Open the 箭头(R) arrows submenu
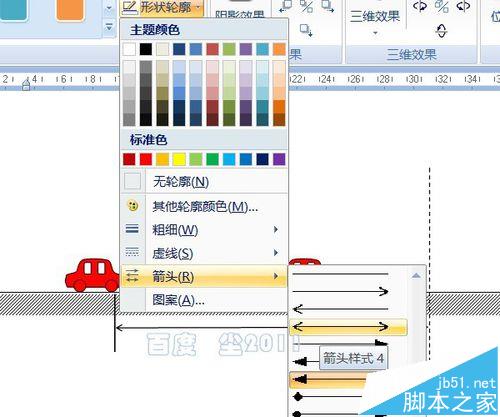This screenshot has height=417, width=500. [204, 276]
